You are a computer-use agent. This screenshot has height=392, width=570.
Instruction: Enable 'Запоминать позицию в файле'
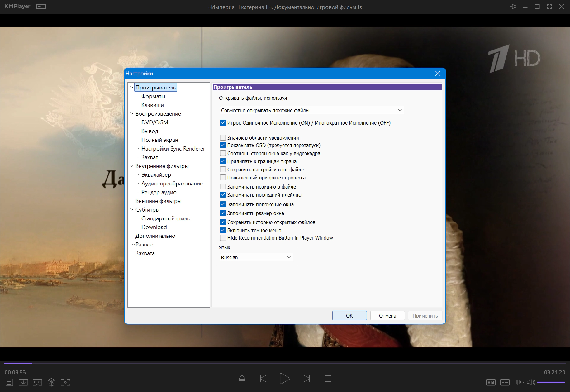point(223,187)
